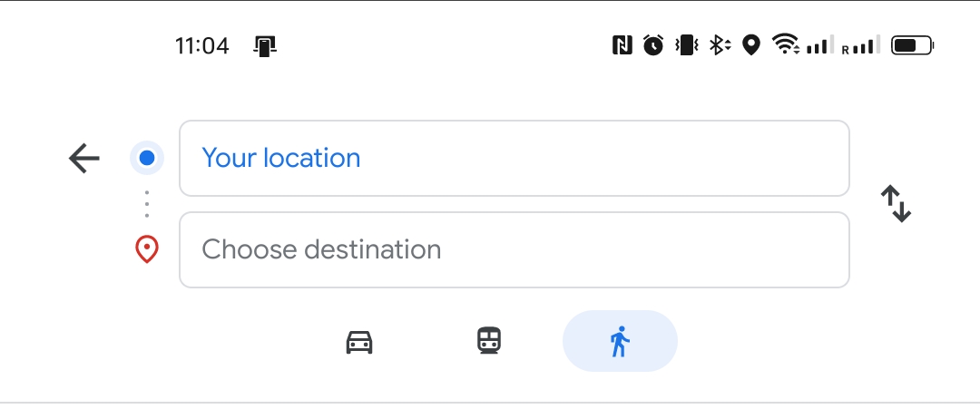Swap start and destination with the arrows icon
The image size is (980, 409).
click(896, 204)
